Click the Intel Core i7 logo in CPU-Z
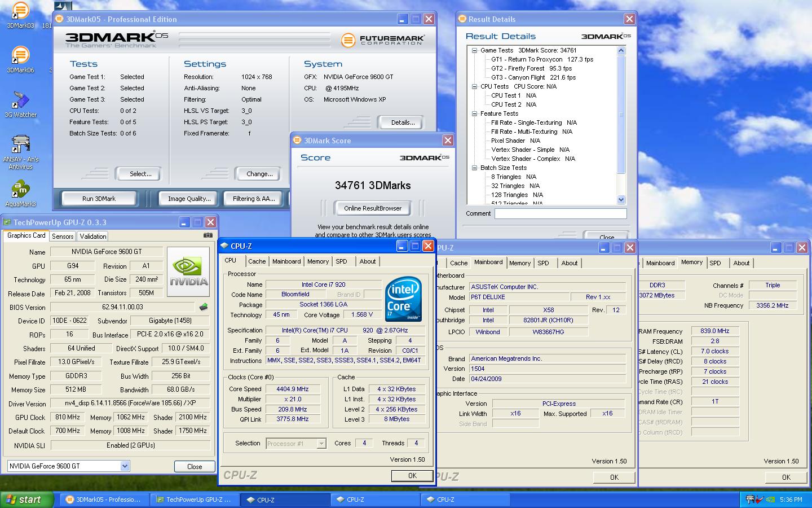812x508 pixels. (403, 299)
